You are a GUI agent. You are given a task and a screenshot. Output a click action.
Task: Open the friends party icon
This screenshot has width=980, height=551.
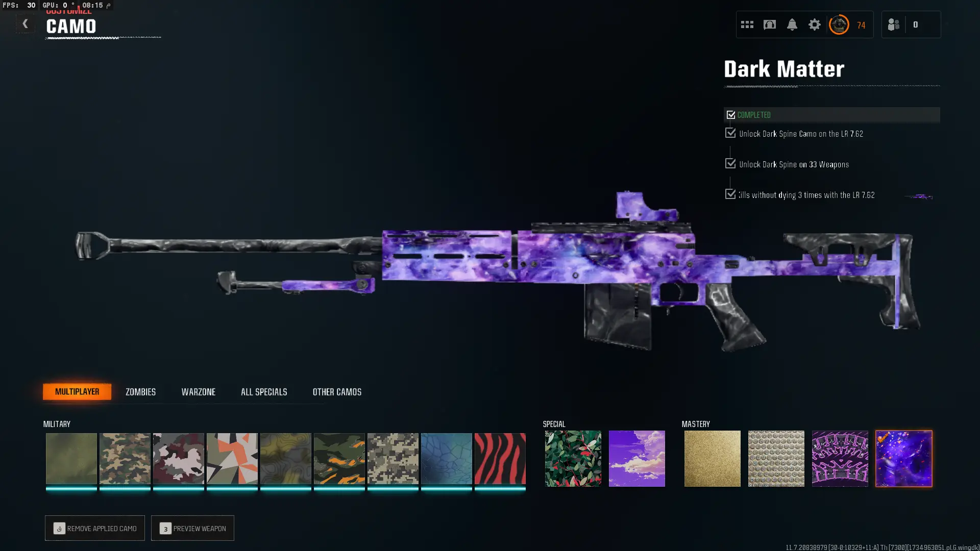pos(893,24)
